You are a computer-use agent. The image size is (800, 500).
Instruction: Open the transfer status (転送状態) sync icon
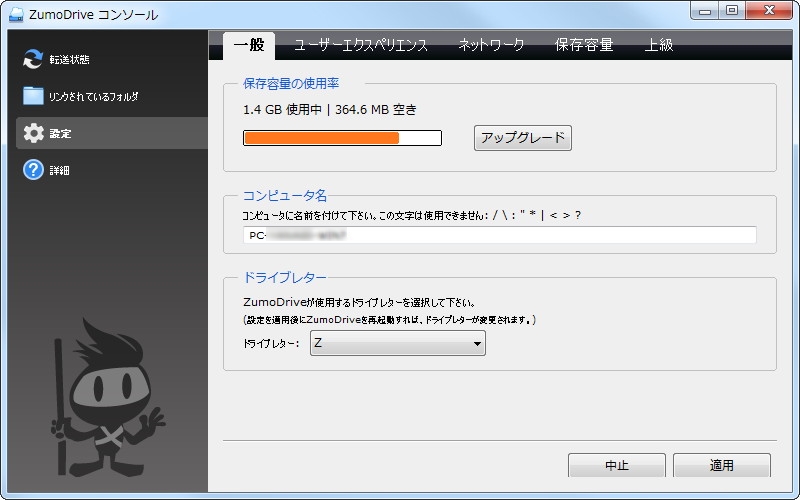33,59
